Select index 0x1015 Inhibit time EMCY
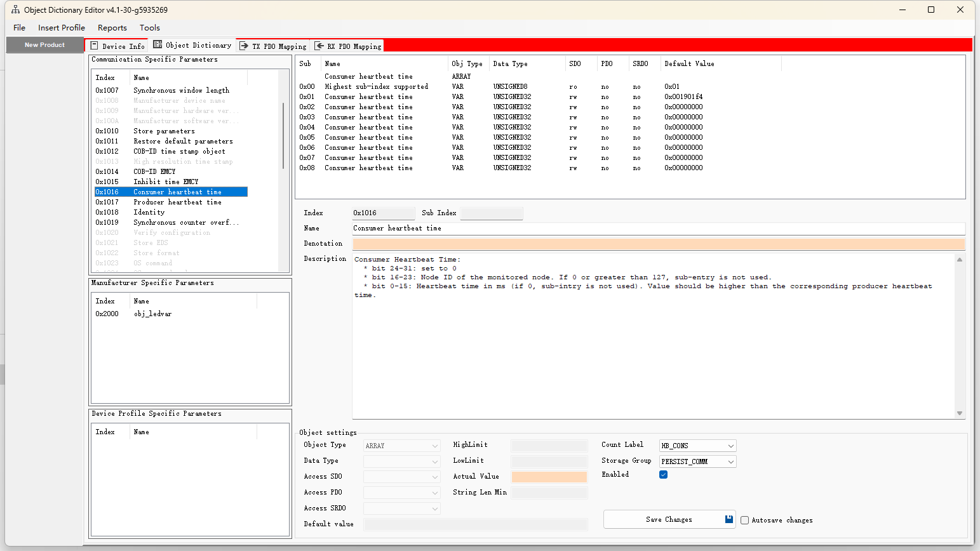980x551 pixels. (171, 182)
